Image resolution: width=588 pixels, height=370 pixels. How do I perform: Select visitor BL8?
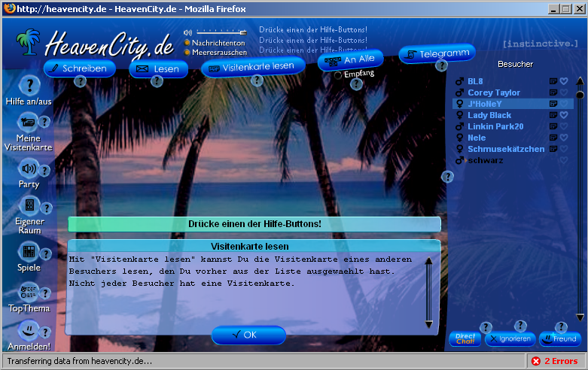[475, 81]
